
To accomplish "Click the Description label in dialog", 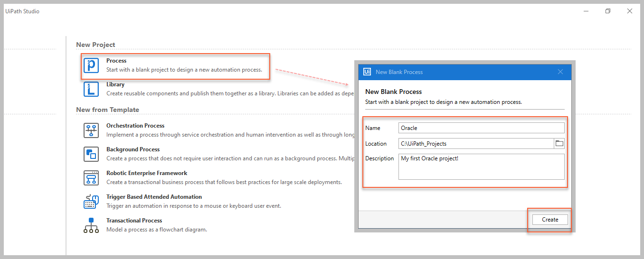I will coord(379,158).
